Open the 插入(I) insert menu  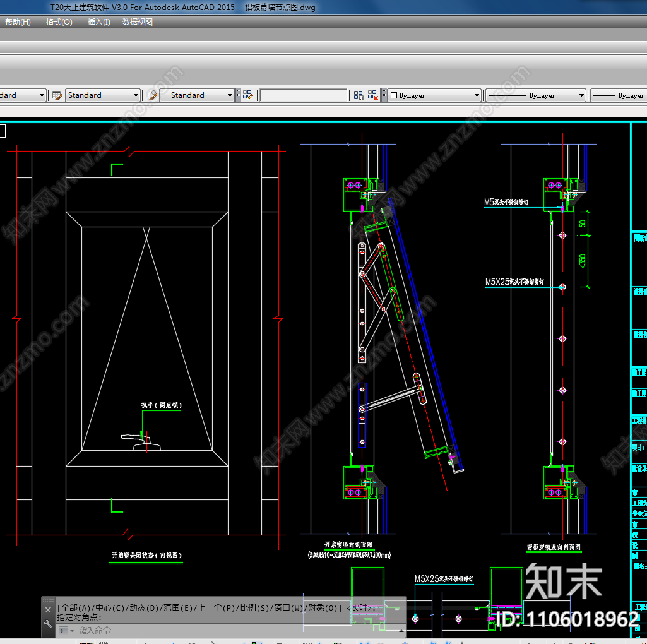pyautogui.click(x=98, y=22)
